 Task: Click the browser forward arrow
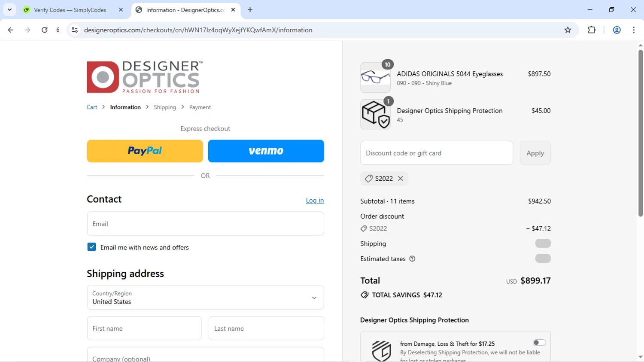(x=27, y=30)
